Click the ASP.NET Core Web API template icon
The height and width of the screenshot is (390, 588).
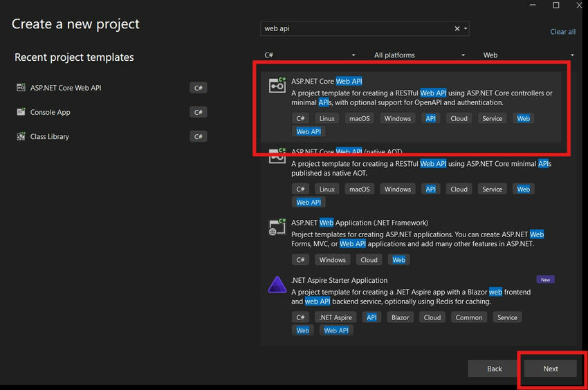[x=277, y=86]
